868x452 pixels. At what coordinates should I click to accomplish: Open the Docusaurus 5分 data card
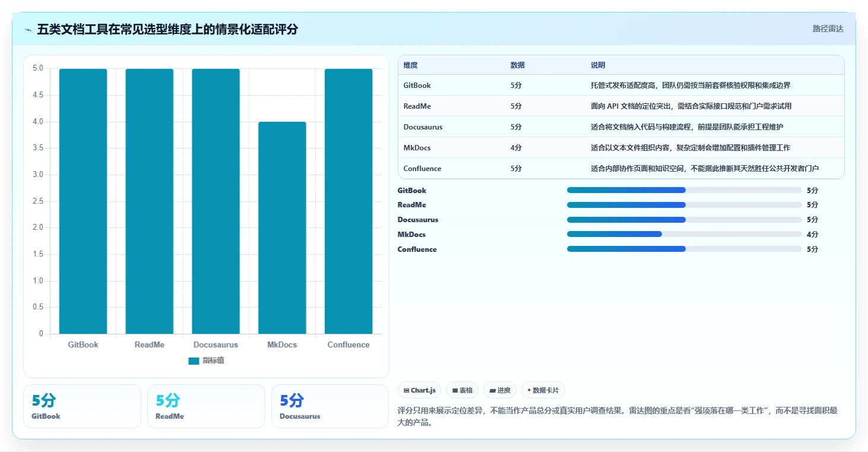(330, 406)
